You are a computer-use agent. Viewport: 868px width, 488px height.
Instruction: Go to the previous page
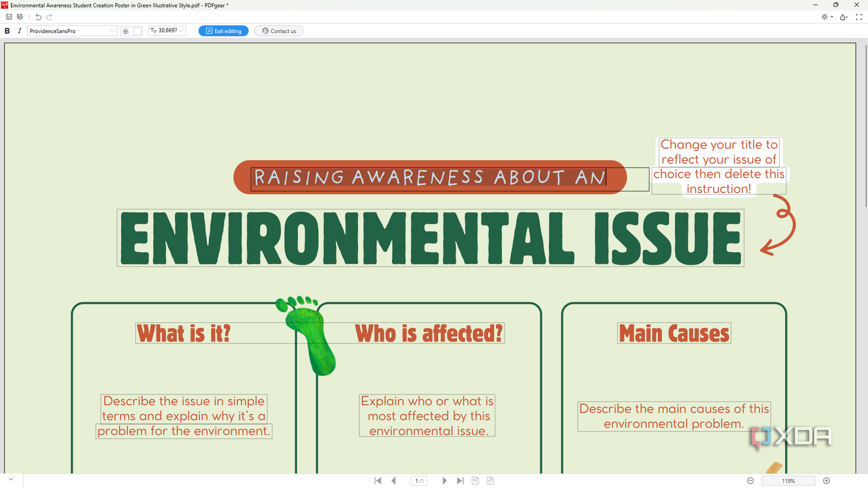click(x=393, y=481)
